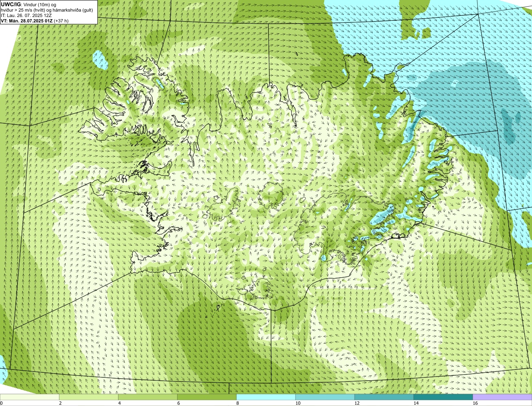Click the "UWC/IG: Vindur (10m) og" title line

pos(28,5)
